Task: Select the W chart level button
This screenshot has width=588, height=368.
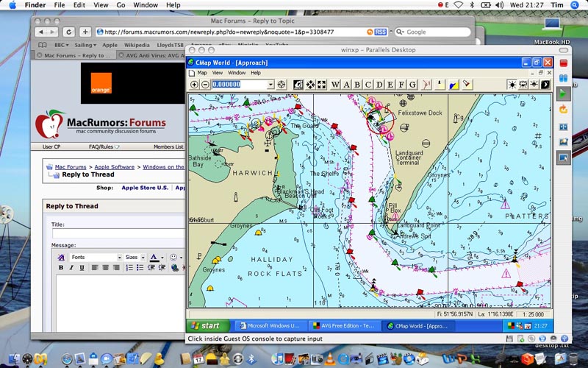Action: [335, 85]
